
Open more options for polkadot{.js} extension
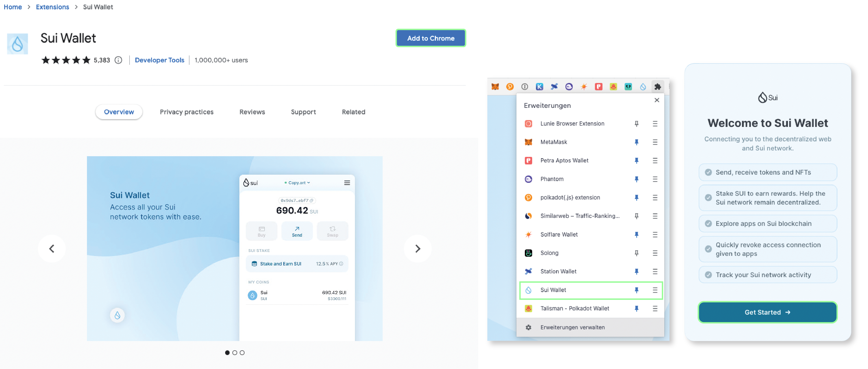[x=655, y=198]
